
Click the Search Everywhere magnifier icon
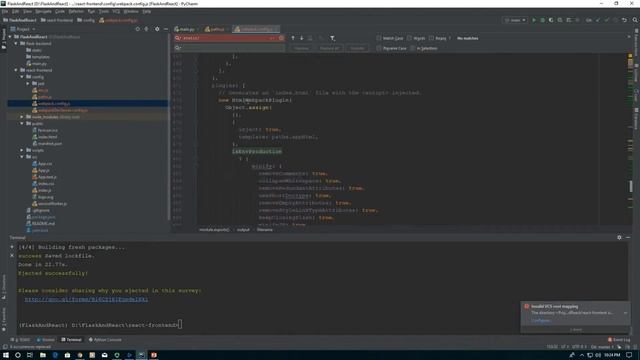coord(635,20)
